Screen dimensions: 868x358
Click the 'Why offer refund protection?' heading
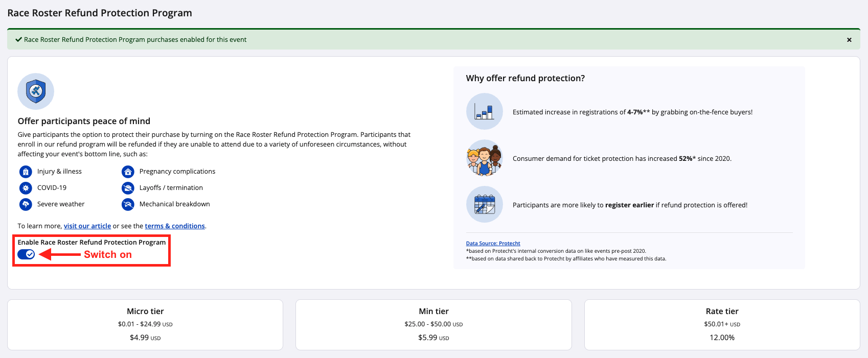[525, 78]
